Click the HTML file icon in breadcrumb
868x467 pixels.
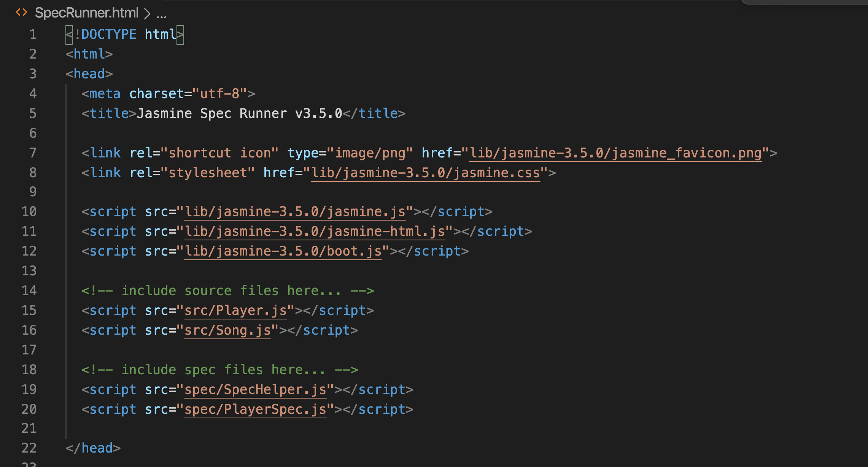(x=21, y=13)
